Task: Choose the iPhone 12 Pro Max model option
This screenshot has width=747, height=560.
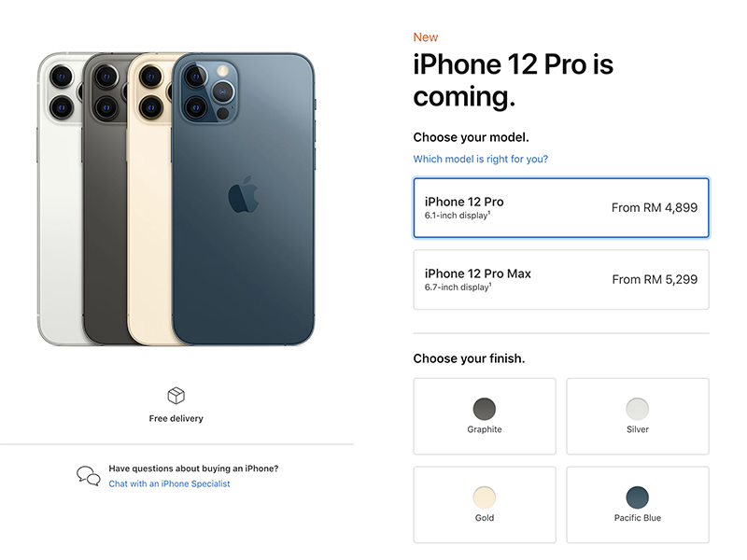Action: point(561,279)
